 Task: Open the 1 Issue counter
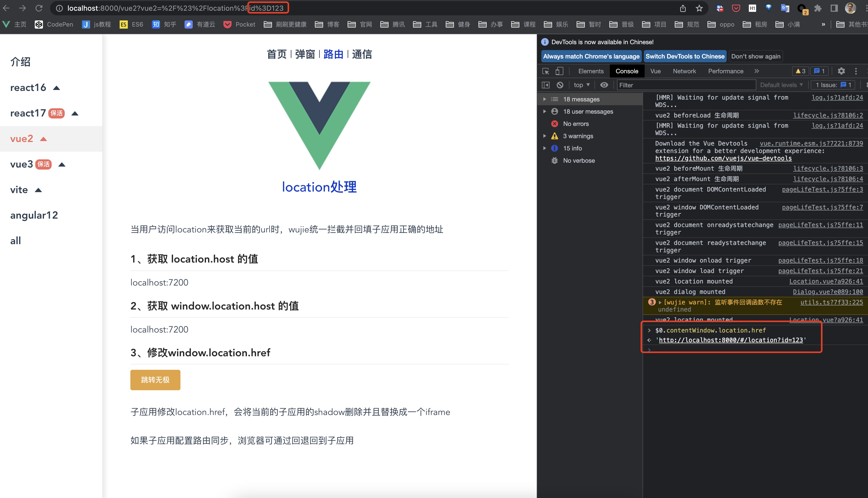pos(832,85)
